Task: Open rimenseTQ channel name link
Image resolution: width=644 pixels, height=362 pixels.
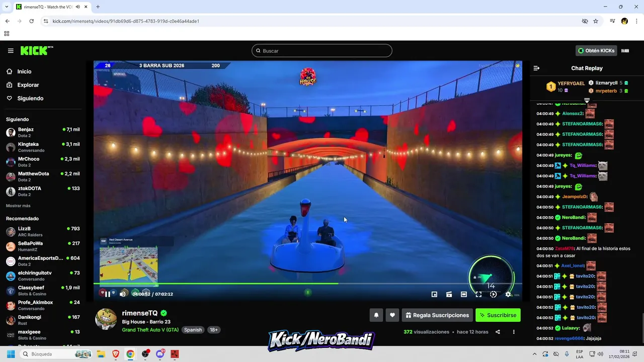Action: click(x=140, y=313)
